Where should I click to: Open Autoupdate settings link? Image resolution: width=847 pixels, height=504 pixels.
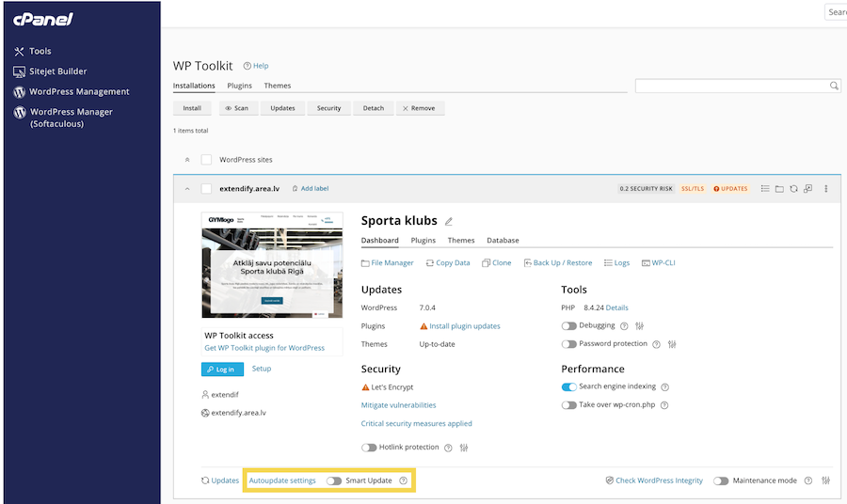[282, 480]
